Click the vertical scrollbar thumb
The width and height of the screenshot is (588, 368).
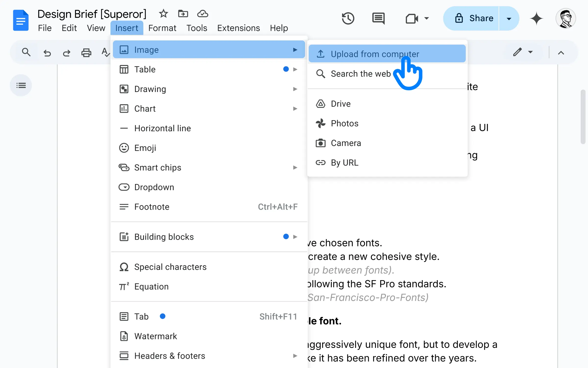(x=583, y=117)
